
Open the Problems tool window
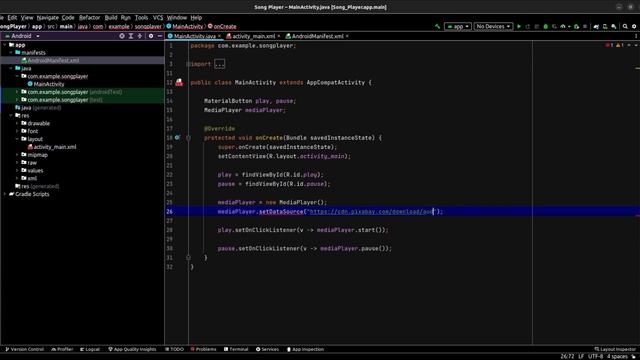click(x=203, y=349)
